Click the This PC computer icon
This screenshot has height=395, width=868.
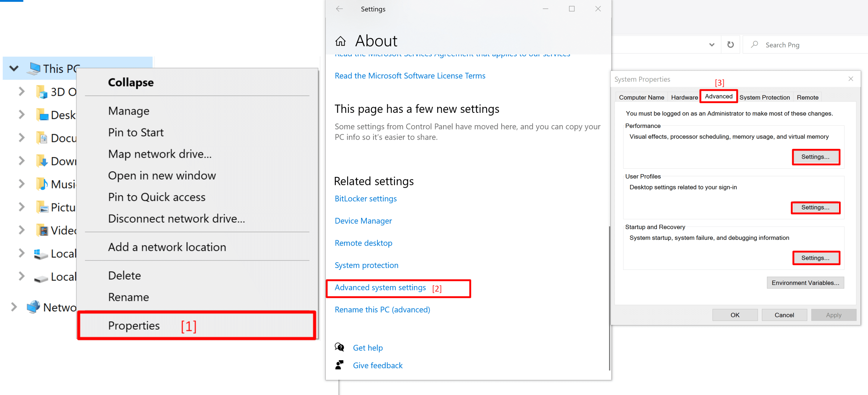coord(34,68)
